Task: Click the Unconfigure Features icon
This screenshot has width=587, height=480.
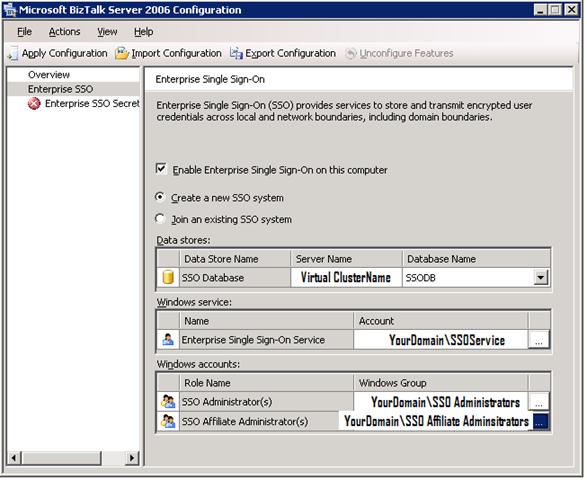Action: coord(351,54)
